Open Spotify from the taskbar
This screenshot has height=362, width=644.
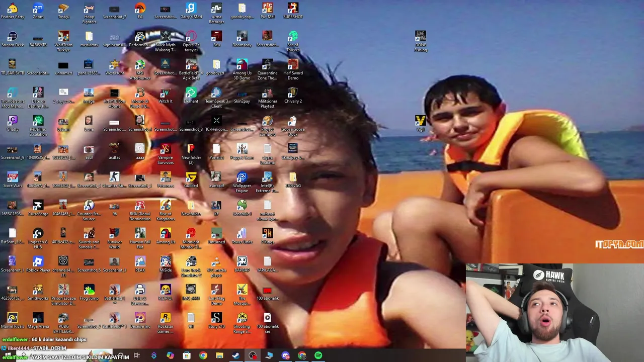coord(318,355)
